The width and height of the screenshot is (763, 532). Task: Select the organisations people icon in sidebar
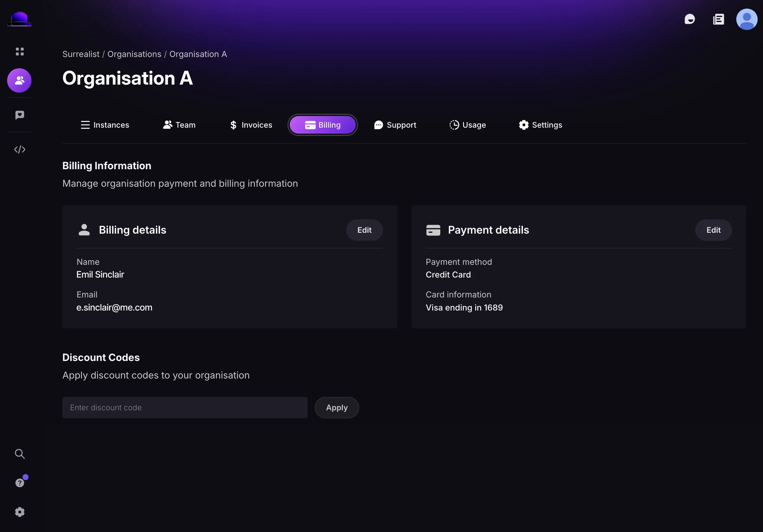coord(19,80)
